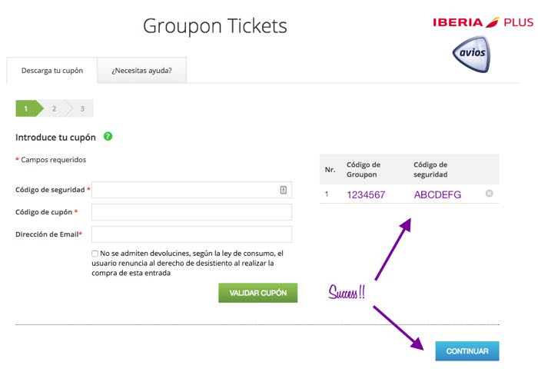Screen dimensions: 538x392
Task: Focus the Dirección de Email input field
Action: (x=192, y=234)
